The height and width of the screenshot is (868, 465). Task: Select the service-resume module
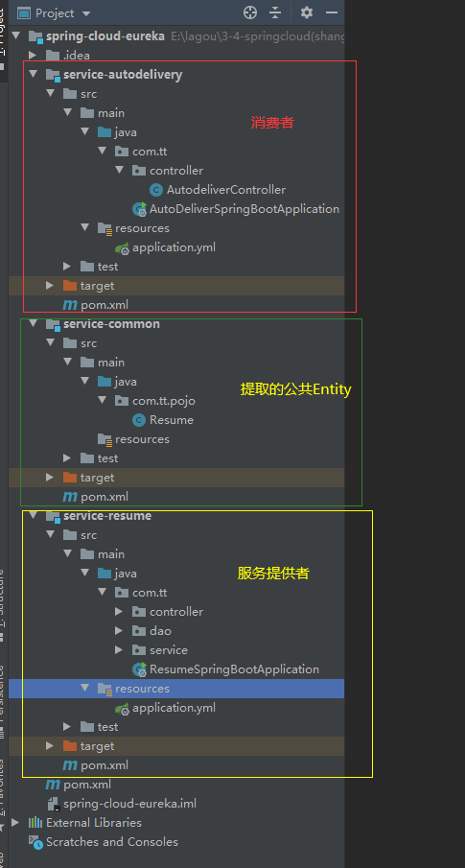(x=107, y=516)
